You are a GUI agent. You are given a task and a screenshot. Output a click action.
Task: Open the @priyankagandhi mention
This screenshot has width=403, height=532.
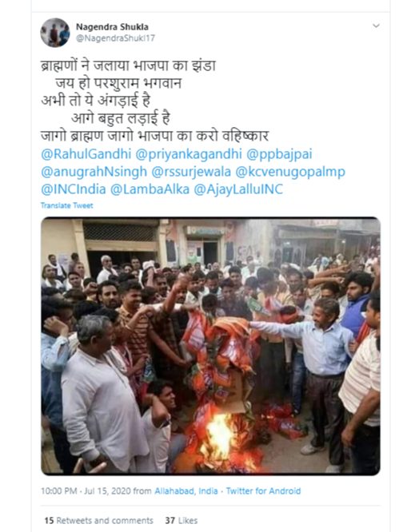(189, 154)
